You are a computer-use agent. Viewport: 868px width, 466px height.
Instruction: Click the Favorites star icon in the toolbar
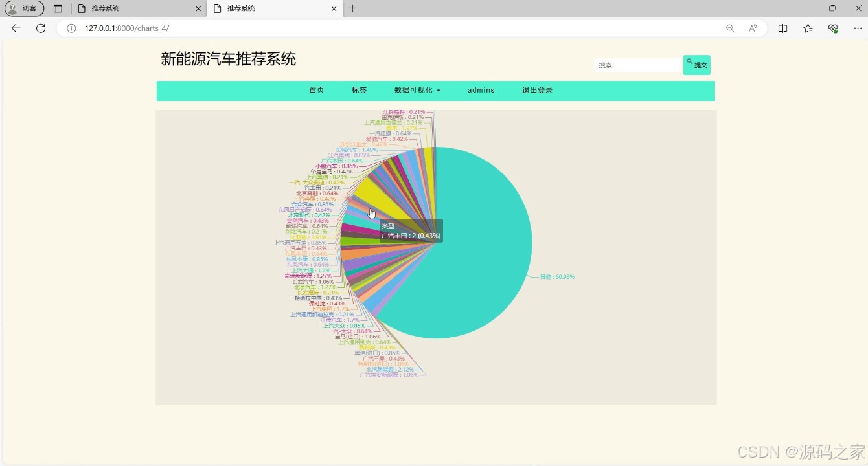click(808, 28)
